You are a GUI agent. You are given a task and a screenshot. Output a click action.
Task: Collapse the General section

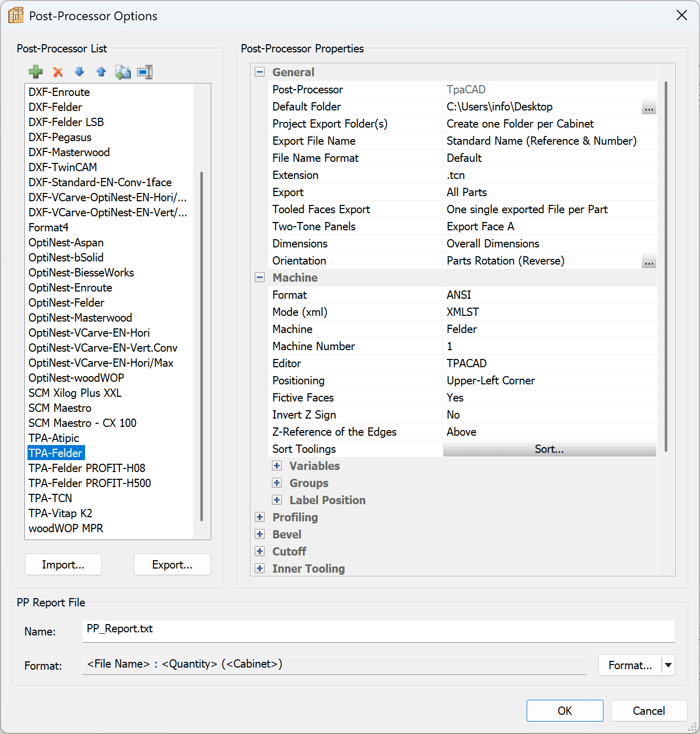260,72
